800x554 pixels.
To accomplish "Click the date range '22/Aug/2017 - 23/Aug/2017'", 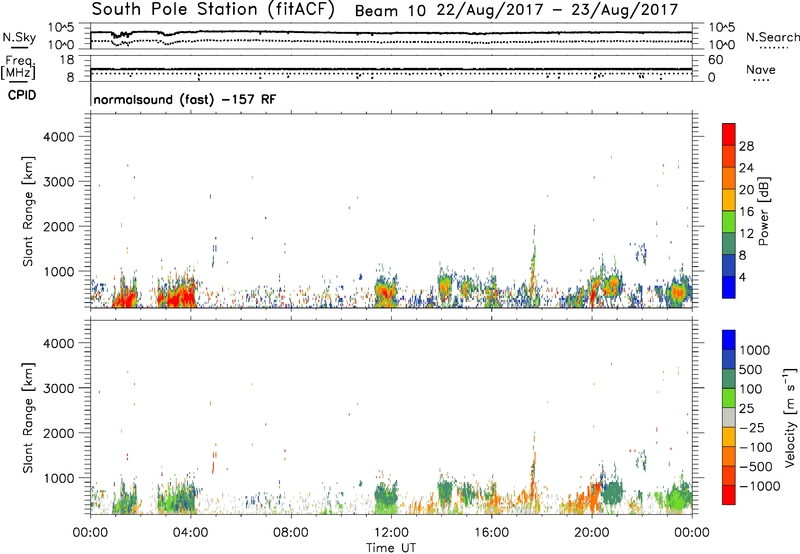I will (x=558, y=10).
